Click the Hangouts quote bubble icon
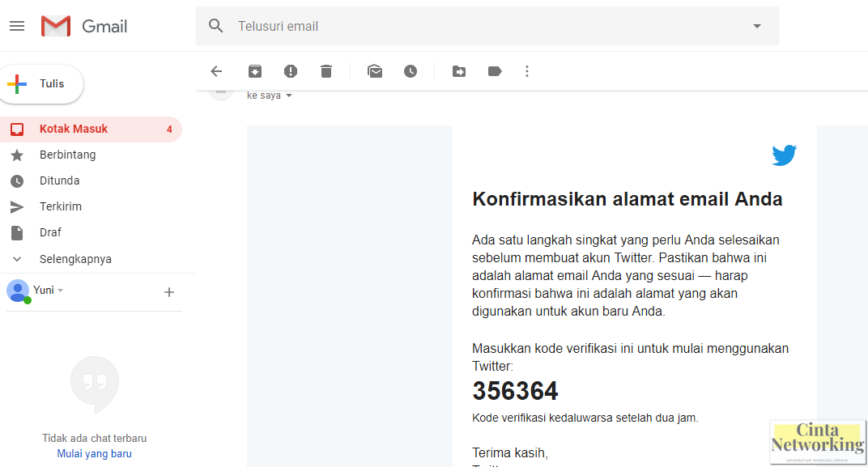The height and width of the screenshot is (467, 868). click(x=95, y=384)
